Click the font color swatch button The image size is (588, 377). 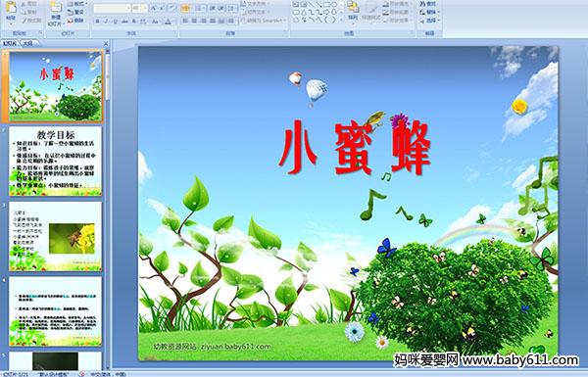(168, 22)
